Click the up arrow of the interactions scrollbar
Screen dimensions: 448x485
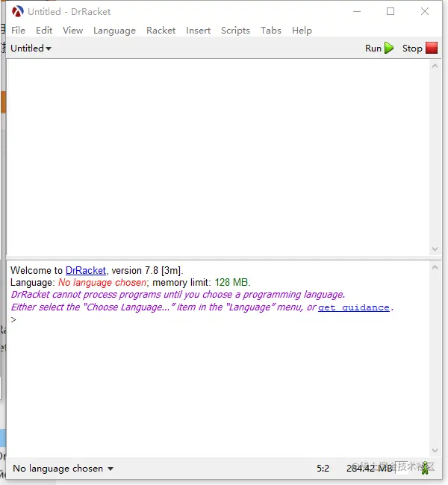pyautogui.click(x=435, y=268)
